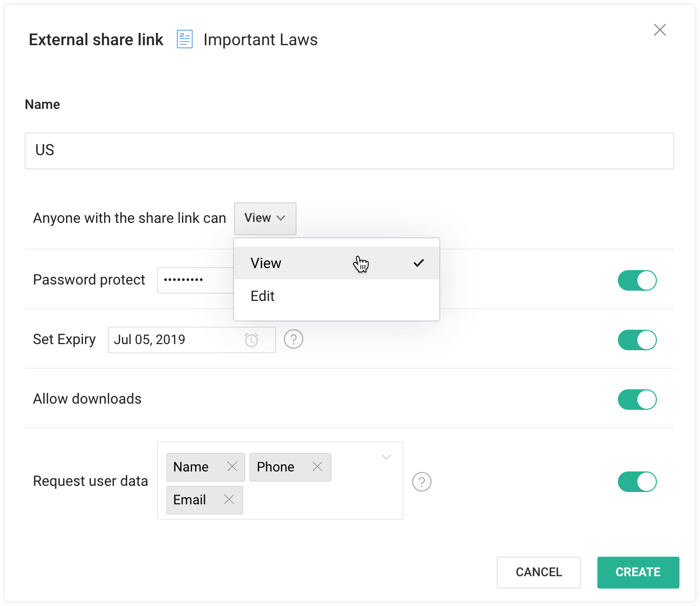Click the document icon beside Important Laws

[x=184, y=39]
